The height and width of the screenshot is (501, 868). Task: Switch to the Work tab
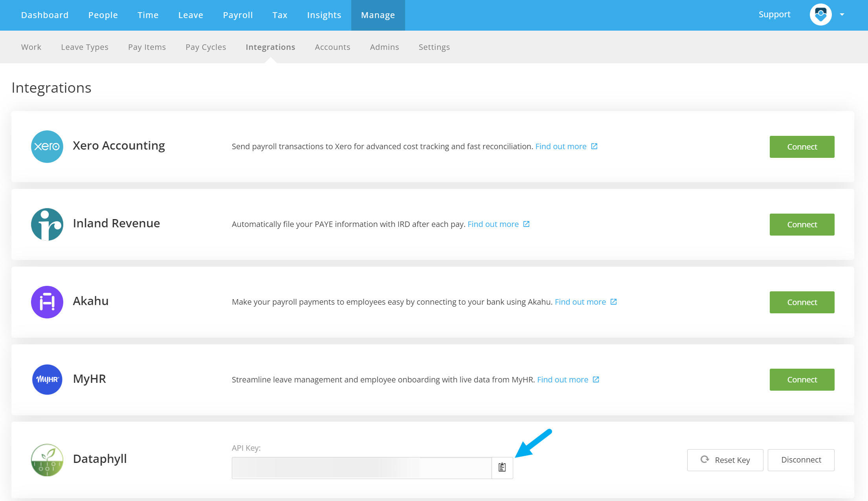pos(31,47)
